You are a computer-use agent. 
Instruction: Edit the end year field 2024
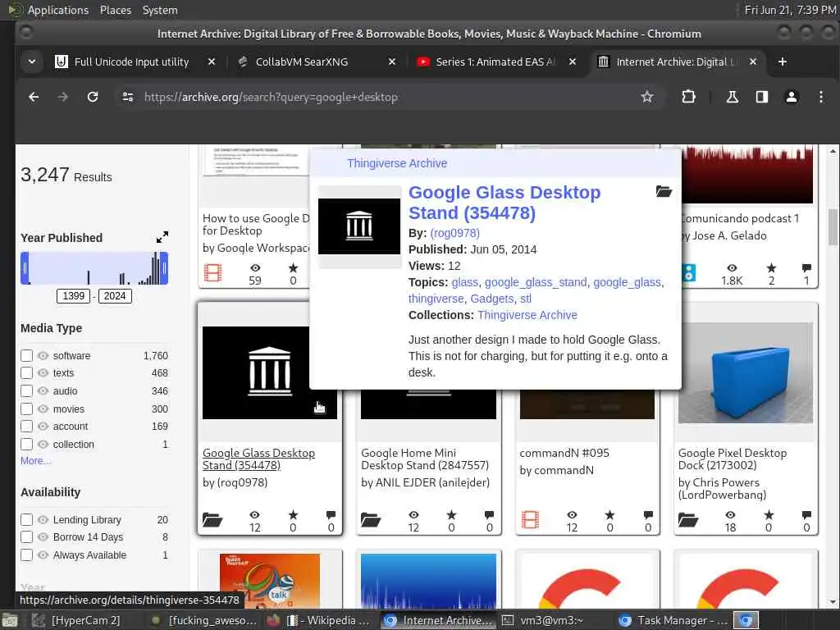(115, 295)
